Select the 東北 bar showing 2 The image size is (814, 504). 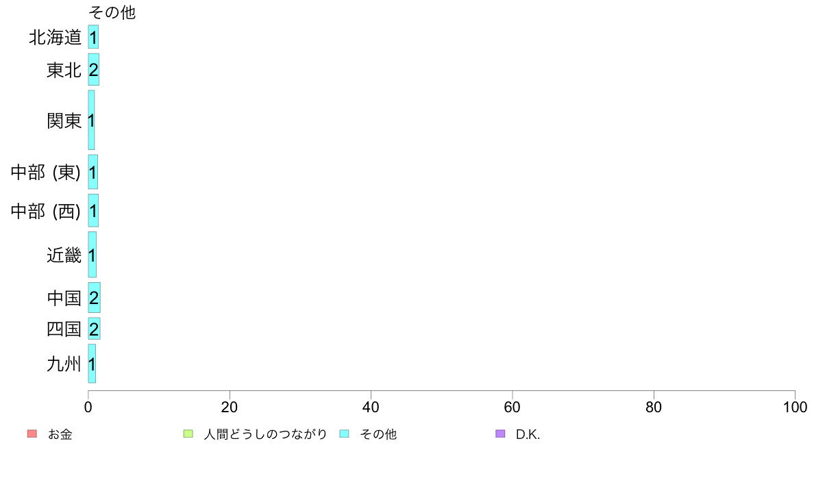tap(94, 70)
